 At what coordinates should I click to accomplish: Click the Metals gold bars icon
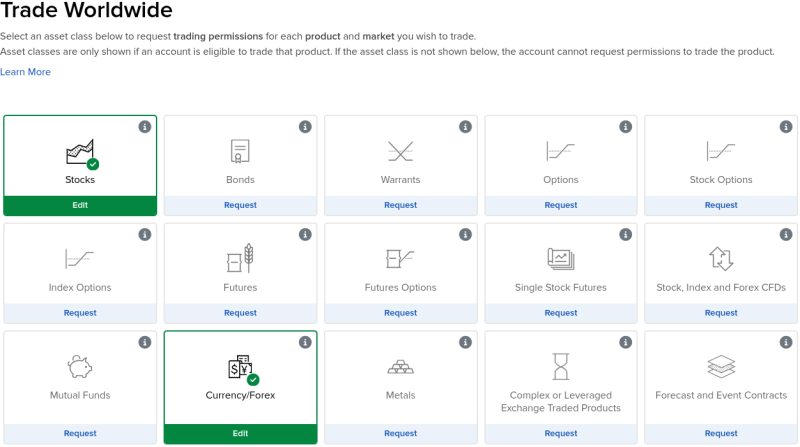tap(400, 367)
